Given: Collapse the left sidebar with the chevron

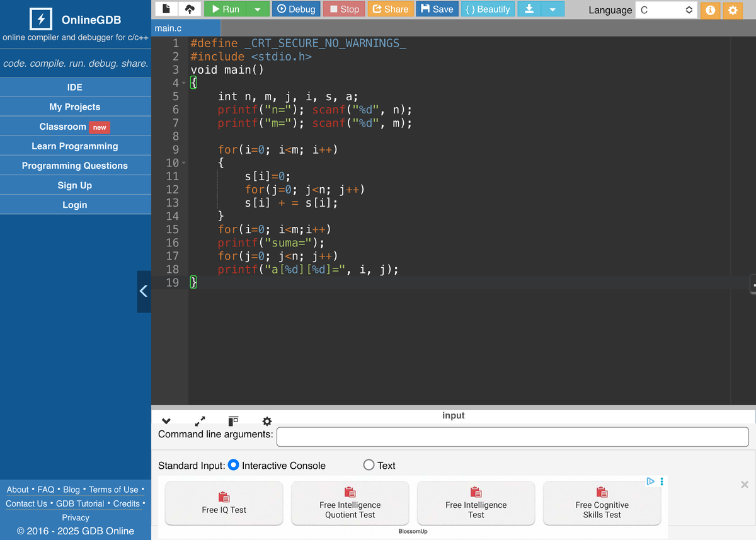Looking at the screenshot, I should [144, 291].
